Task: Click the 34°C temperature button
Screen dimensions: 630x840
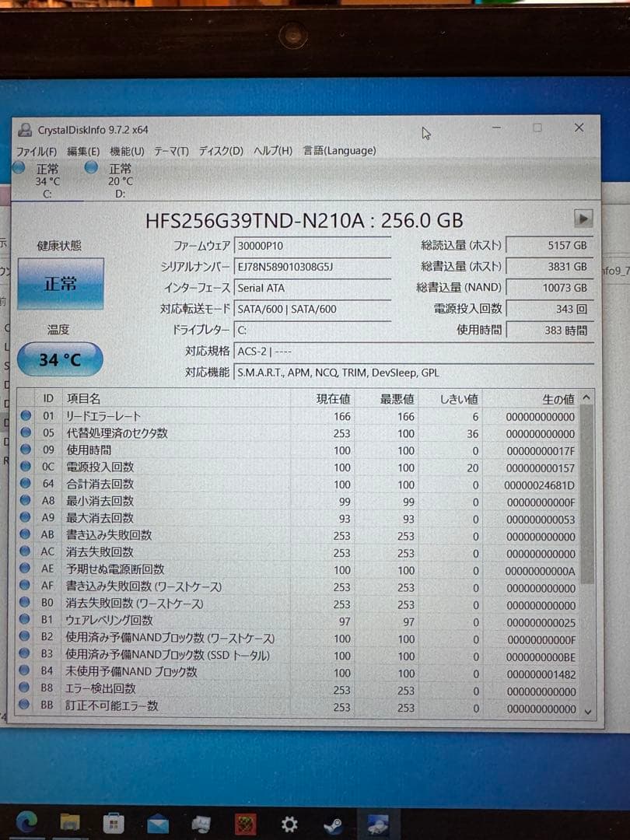Action: 59,359
